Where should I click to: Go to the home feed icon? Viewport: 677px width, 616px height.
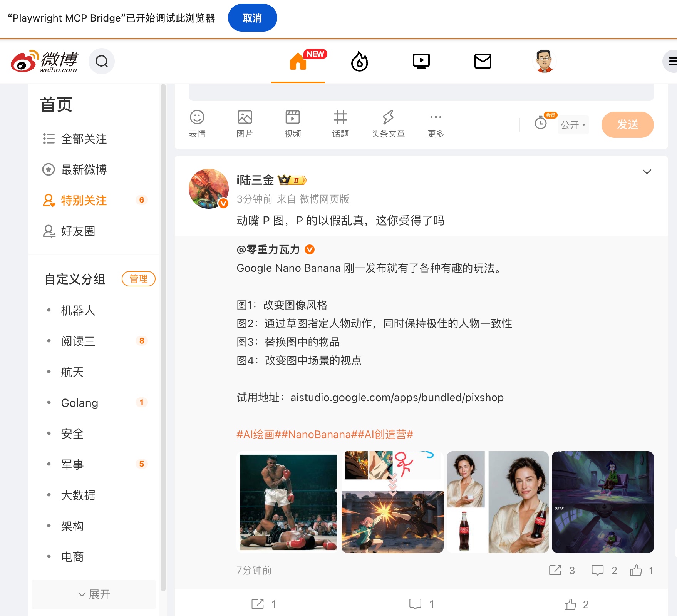(298, 61)
